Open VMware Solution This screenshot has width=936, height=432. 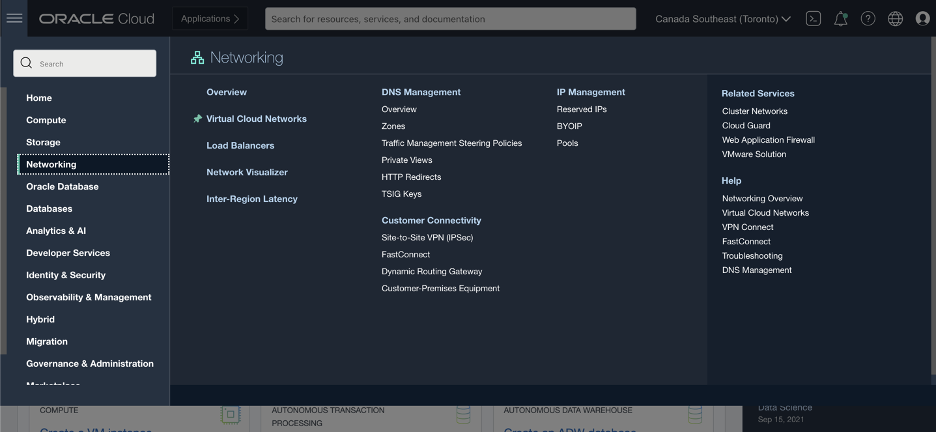(x=754, y=154)
